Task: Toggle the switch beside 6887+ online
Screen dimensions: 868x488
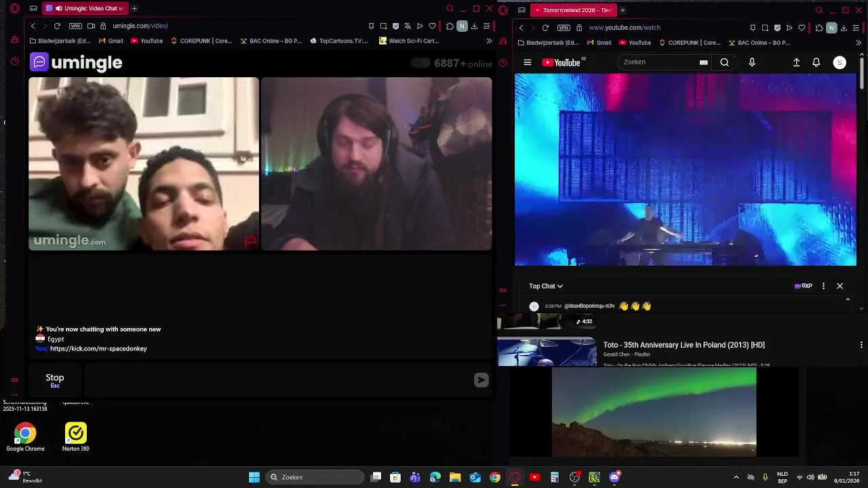Action: coord(420,63)
